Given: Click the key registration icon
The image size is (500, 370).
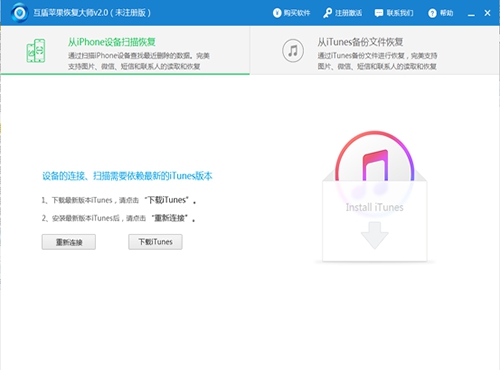Looking at the screenshot, I should click(x=327, y=13).
